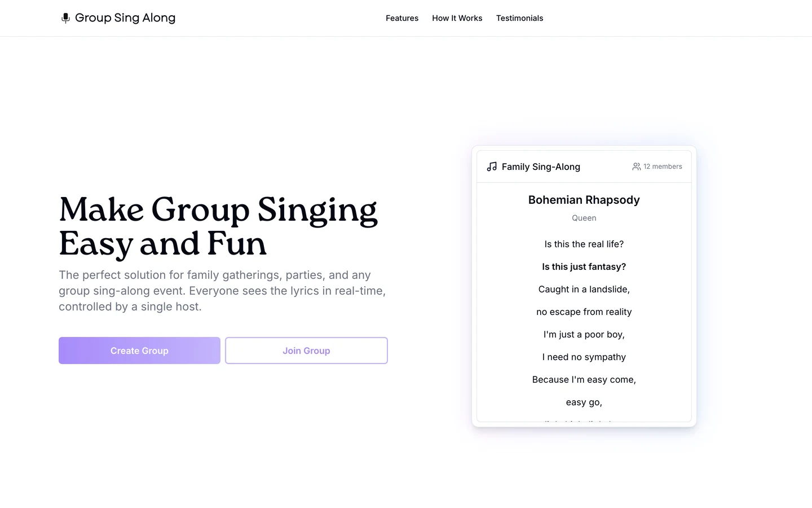Click the lyric 'no escape from reality'

coord(584,312)
